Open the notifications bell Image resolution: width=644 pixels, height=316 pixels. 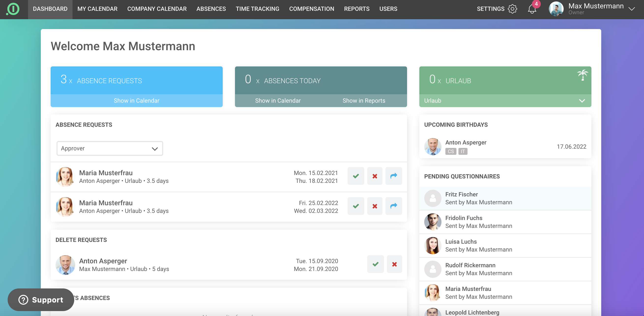coord(532,9)
